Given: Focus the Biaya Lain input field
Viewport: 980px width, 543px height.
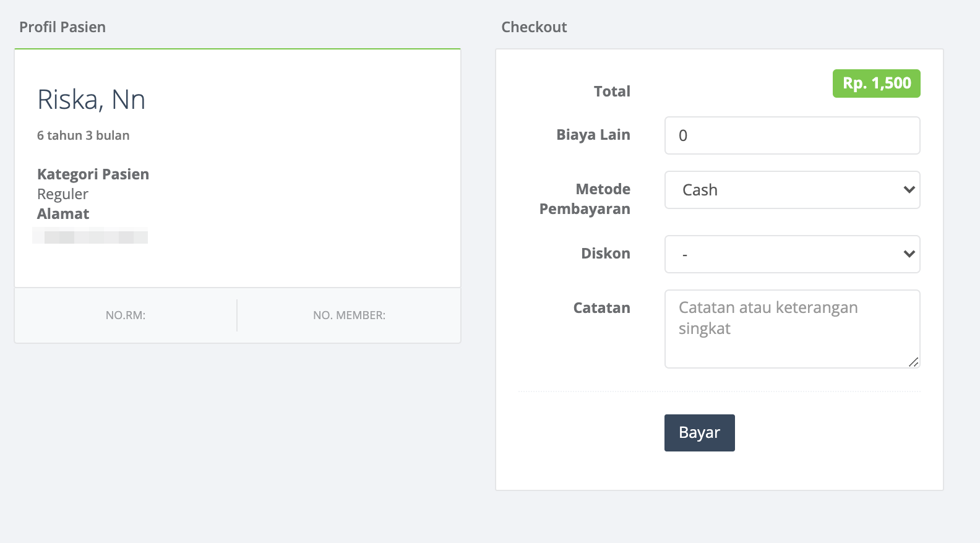Looking at the screenshot, I should (x=792, y=135).
